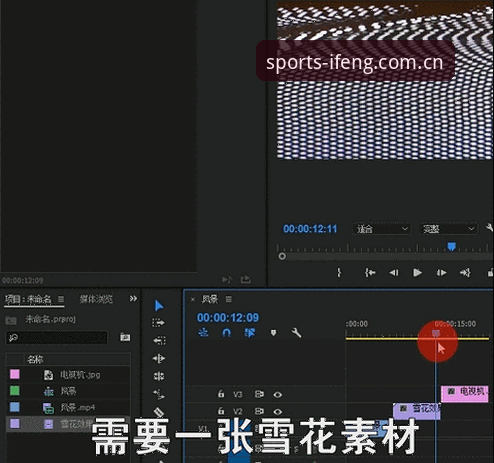Click the violet label swatch in project list

click(x=15, y=424)
